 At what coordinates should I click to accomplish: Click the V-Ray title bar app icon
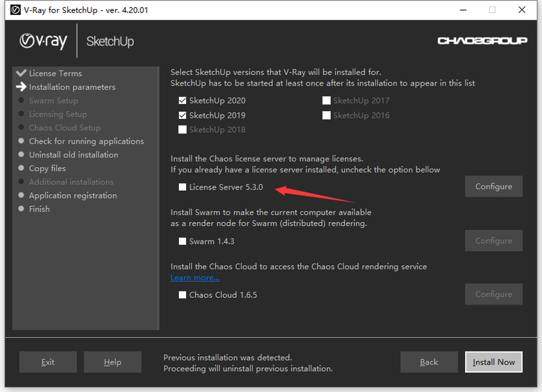[15, 10]
